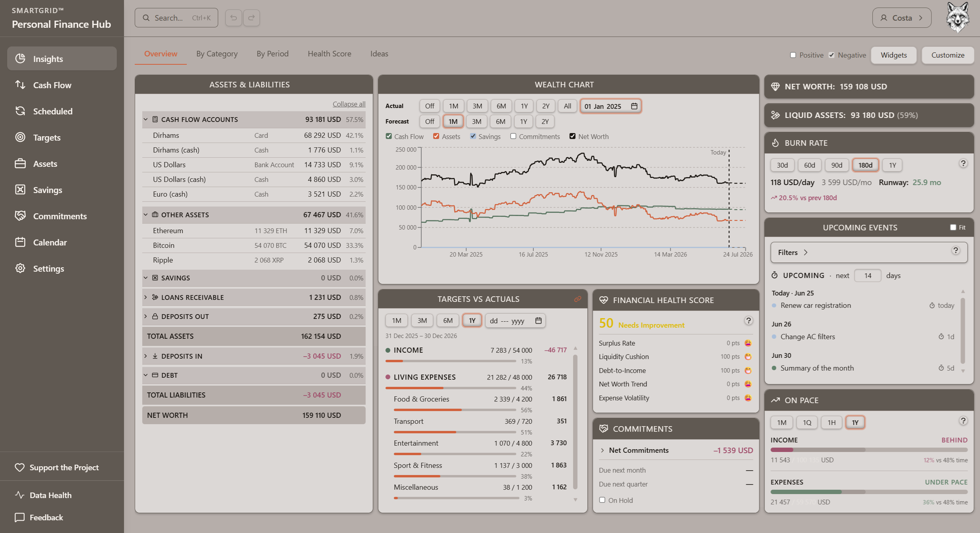Uncheck the Negative checkbox

click(x=832, y=55)
